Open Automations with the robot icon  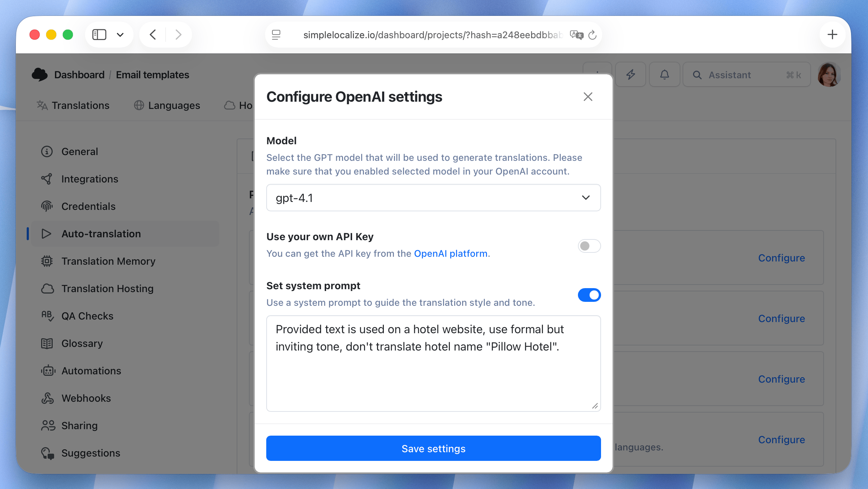tap(91, 371)
